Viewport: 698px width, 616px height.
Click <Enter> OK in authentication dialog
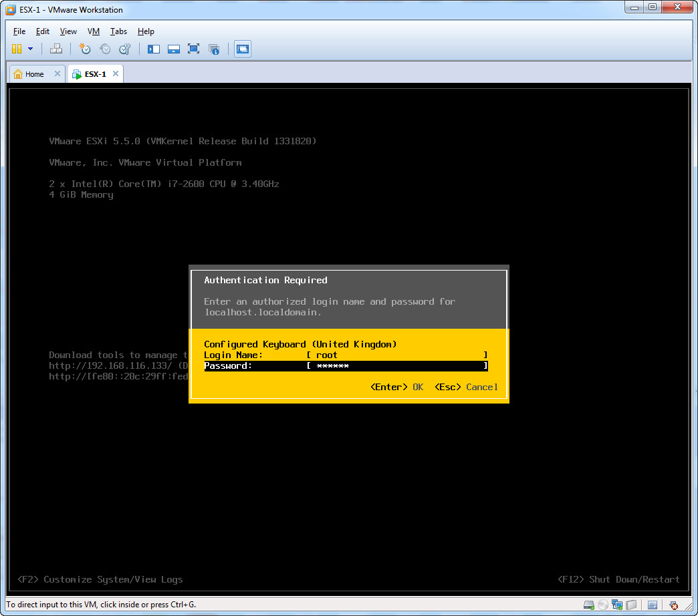coord(396,387)
